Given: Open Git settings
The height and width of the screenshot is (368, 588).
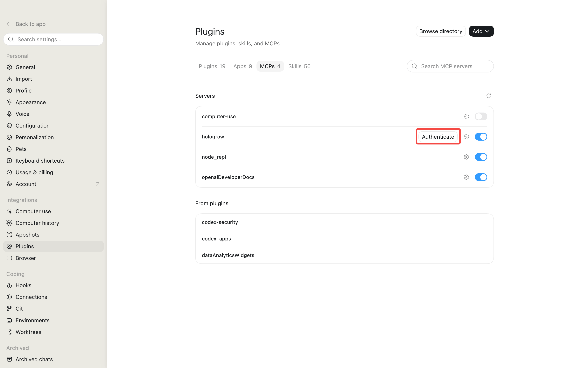Looking at the screenshot, I should pos(53,309).
